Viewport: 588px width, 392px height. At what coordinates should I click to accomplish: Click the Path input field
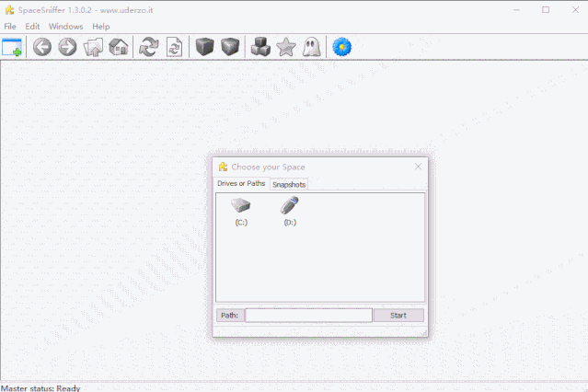[x=308, y=315]
